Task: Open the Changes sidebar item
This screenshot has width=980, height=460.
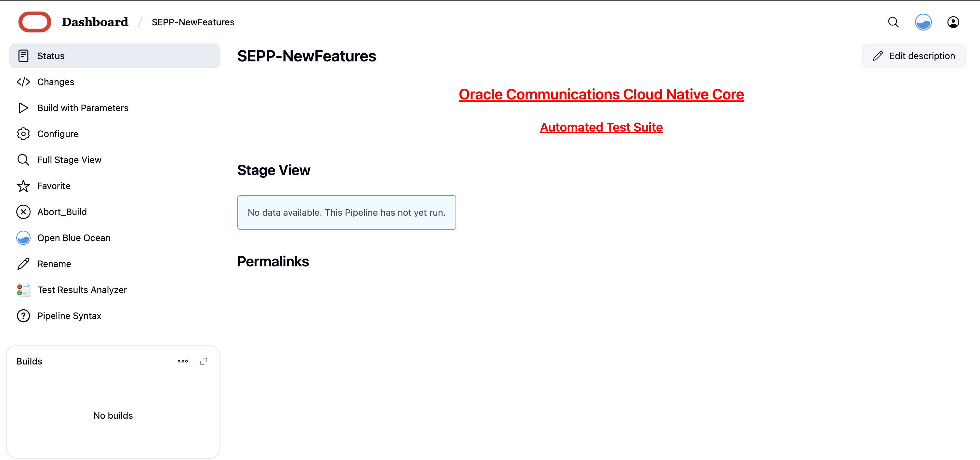Action: (x=56, y=82)
